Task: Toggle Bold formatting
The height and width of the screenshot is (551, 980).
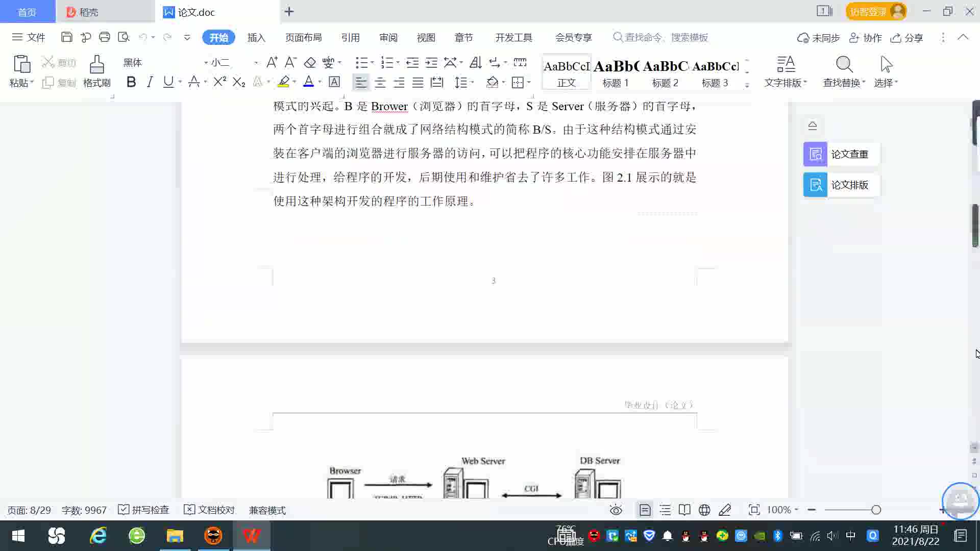Action: [x=131, y=82]
